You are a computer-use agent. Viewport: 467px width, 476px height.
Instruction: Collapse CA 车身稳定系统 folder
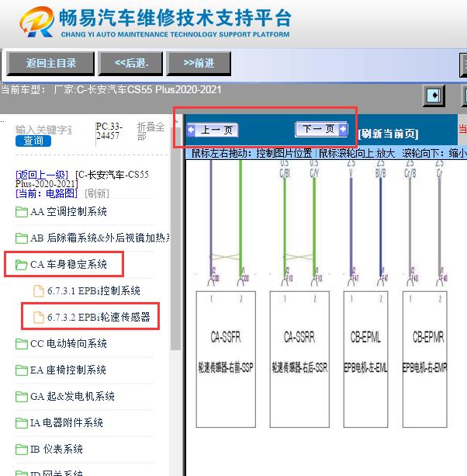(x=68, y=265)
